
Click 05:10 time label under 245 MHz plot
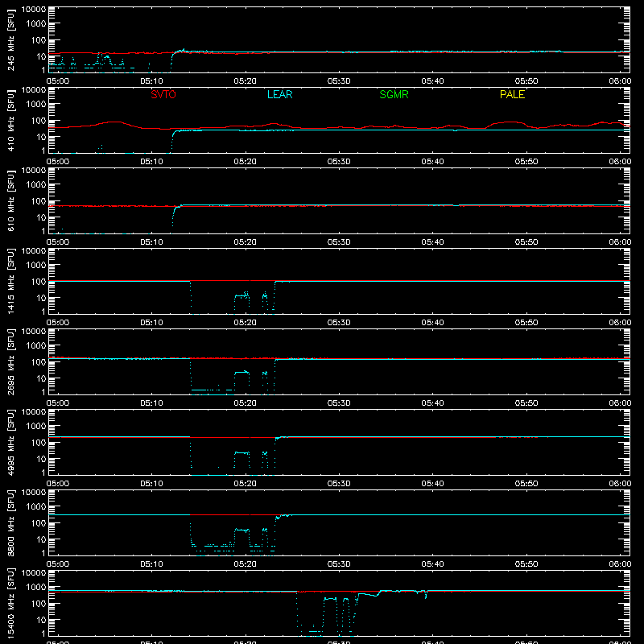coord(151,81)
